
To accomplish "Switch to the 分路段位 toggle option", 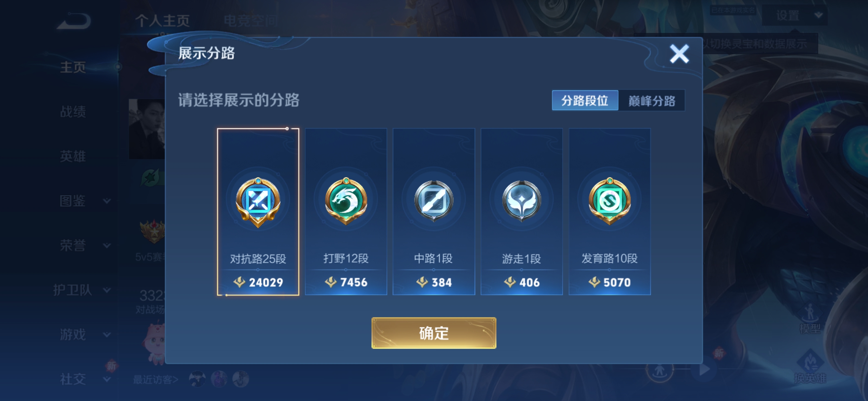I will tap(585, 100).
